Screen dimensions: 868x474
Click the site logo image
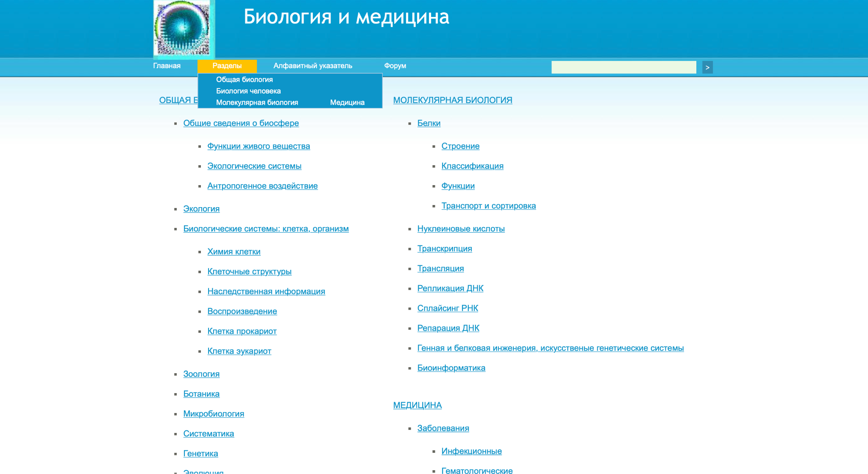point(184,29)
